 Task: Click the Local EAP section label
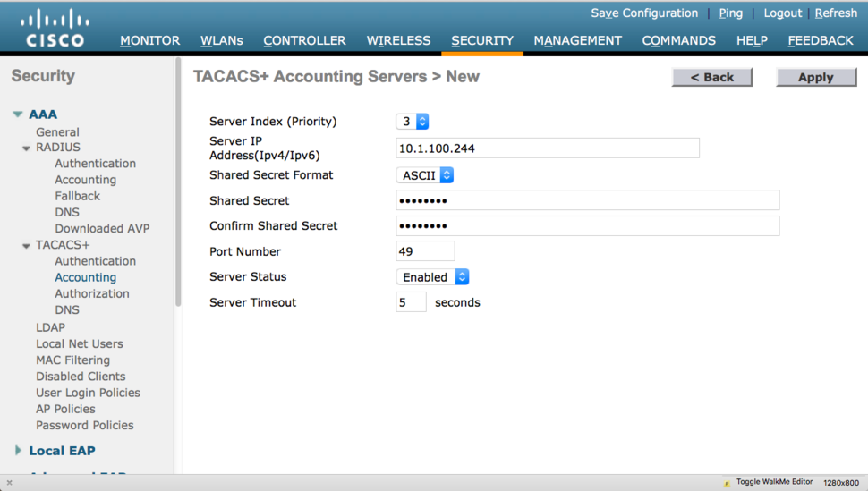[62, 451]
